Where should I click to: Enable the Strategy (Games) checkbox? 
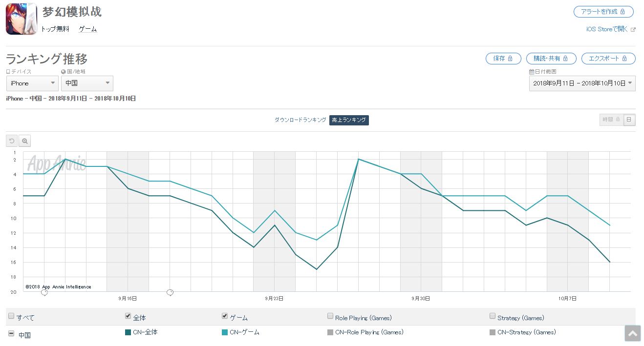tap(493, 316)
